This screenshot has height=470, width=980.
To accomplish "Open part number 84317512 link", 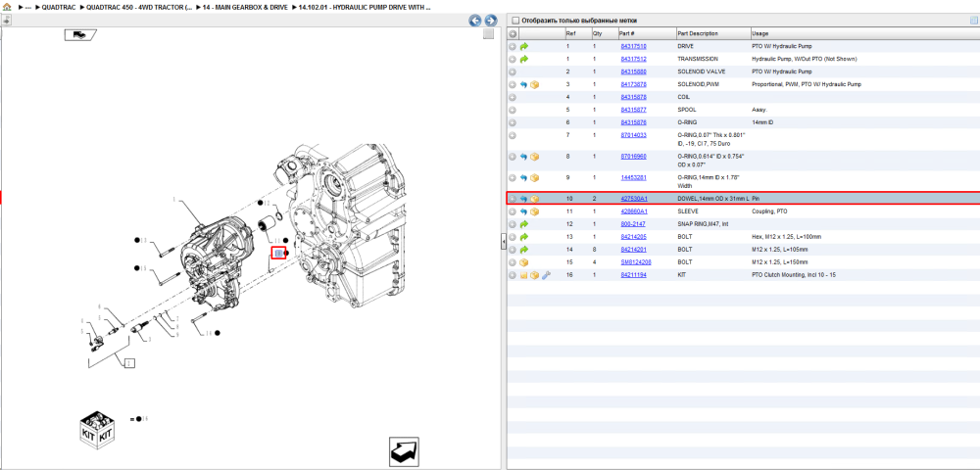I will pos(633,59).
